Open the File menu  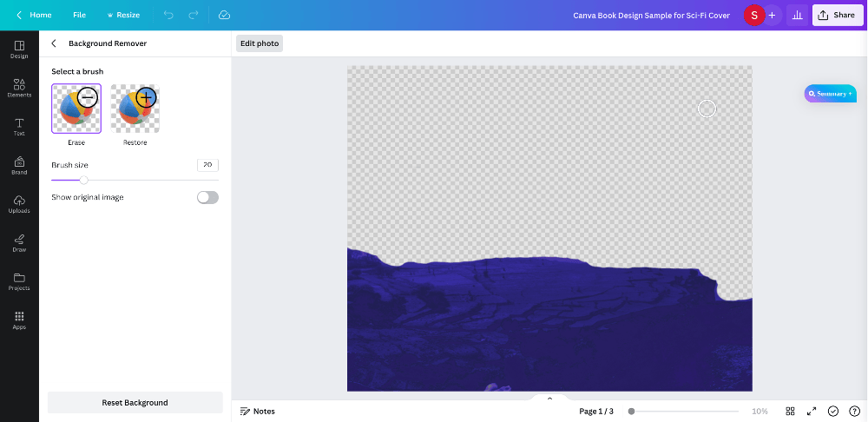point(79,15)
